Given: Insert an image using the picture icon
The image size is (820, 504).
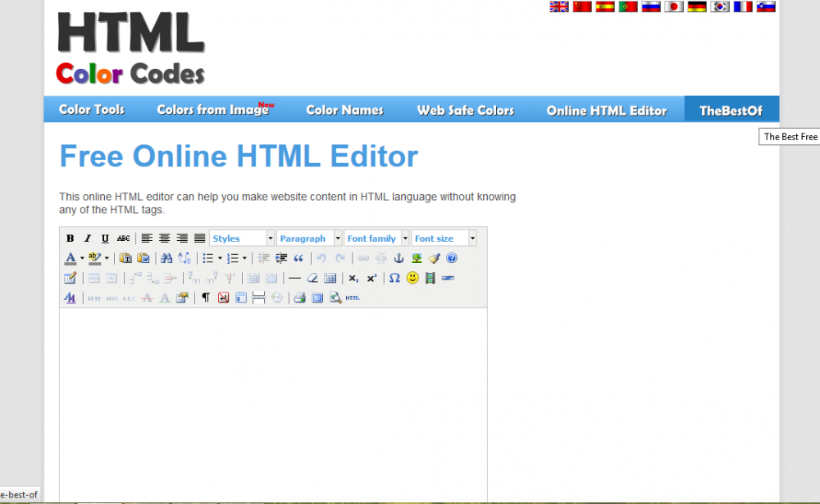Looking at the screenshot, I should (417, 258).
